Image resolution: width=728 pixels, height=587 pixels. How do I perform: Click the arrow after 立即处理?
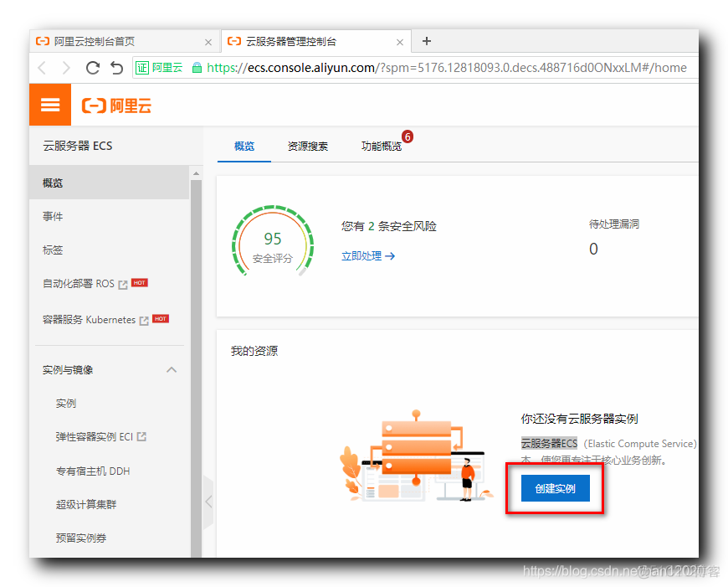390,256
